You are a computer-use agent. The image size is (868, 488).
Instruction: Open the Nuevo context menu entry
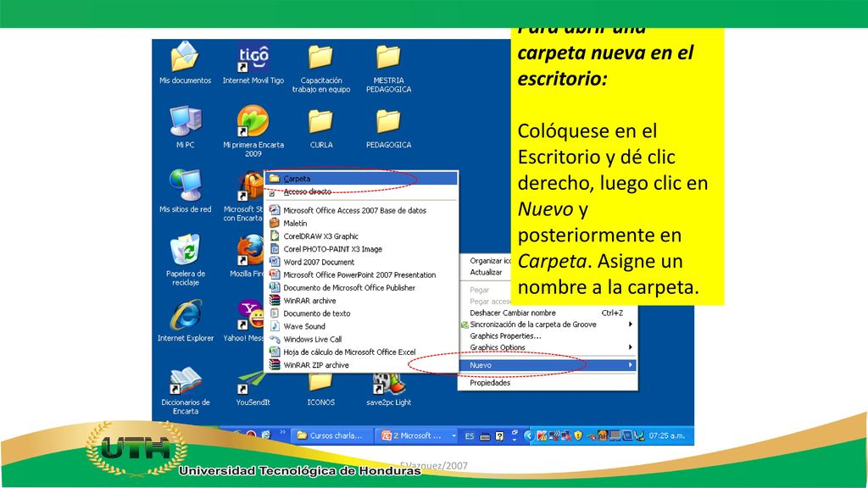(548, 365)
